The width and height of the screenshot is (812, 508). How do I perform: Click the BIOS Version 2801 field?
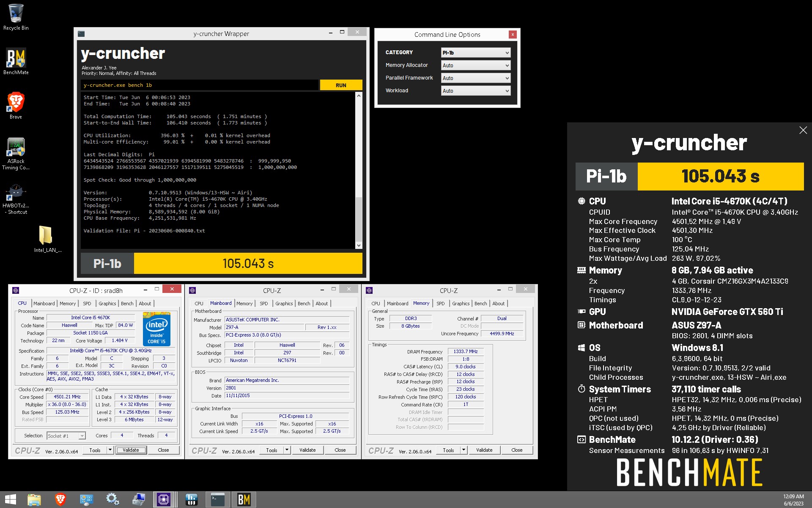coord(287,388)
